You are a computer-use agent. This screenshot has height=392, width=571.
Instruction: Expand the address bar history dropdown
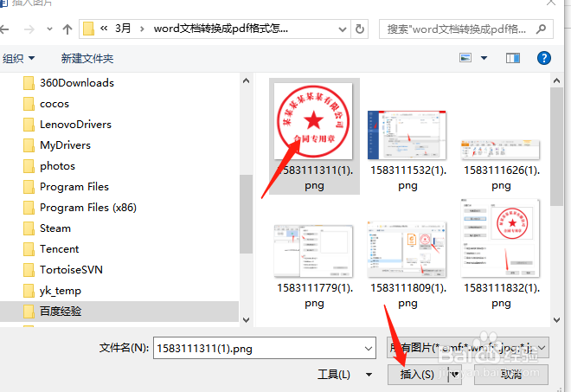[343, 29]
